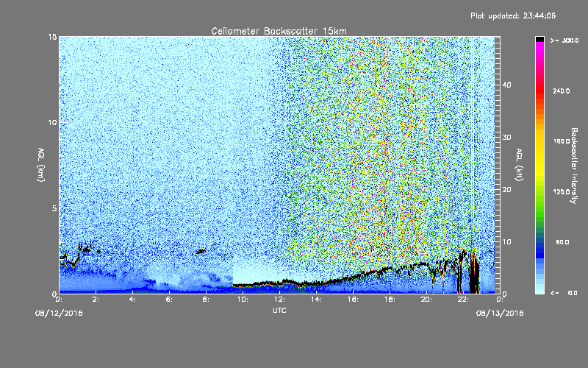This screenshot has width=588, height=368.
Task: Click the 5 km tick on left axis
Action: [x=54, y=208]
